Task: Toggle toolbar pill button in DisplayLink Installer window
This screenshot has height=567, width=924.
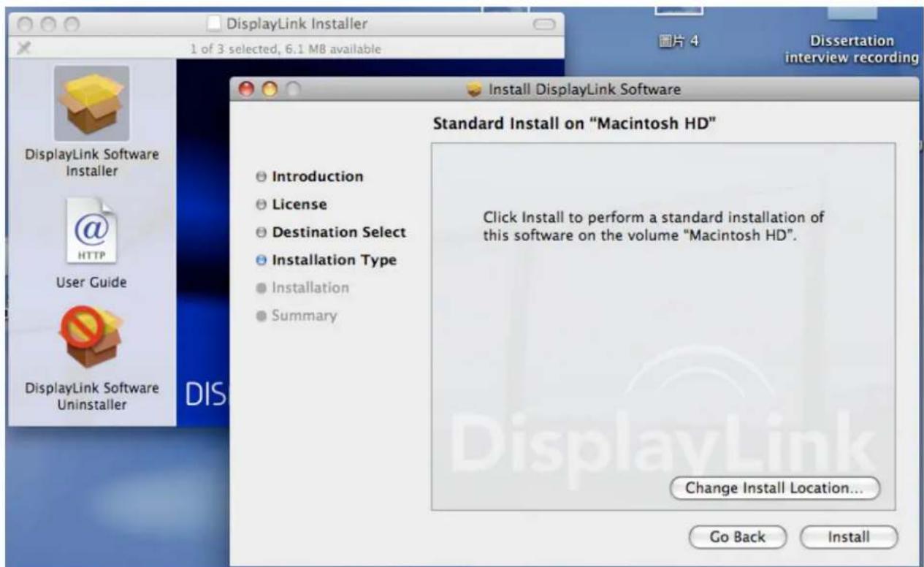Action: 545,25
